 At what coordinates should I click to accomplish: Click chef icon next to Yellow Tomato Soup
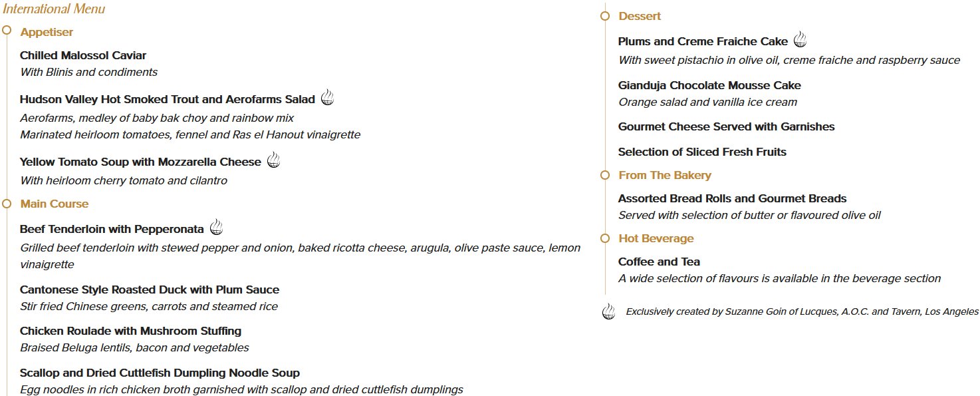[x=273, y=160]
